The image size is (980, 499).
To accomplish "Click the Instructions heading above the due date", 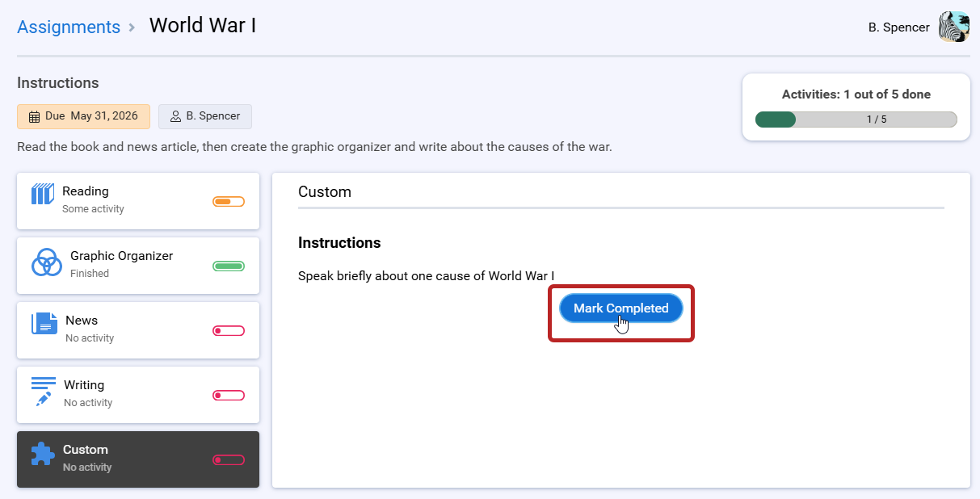I will click(x=58, y=83).
